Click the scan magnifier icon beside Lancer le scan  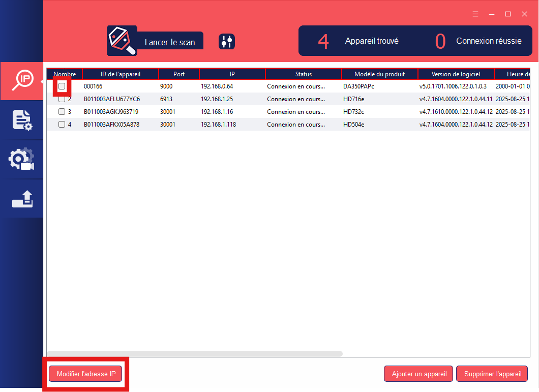[122, 41]
